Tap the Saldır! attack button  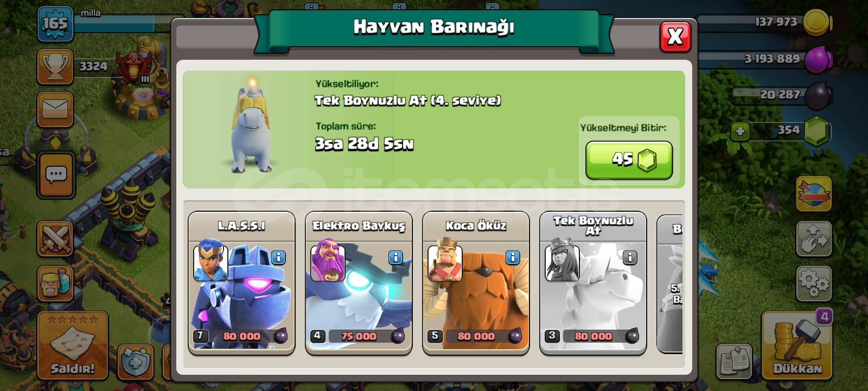tap(73, 345)
